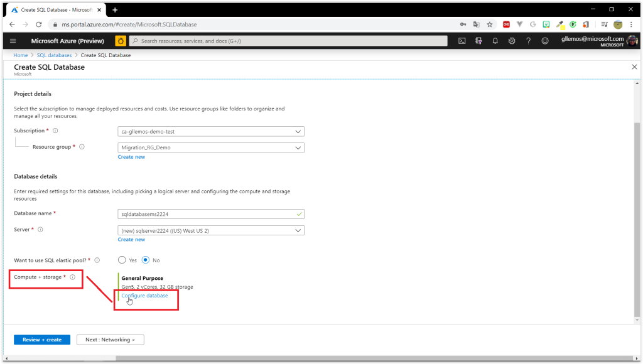643x364 pixels.
Task: Open the feedback smiley icon
Action: coord(544,41)
